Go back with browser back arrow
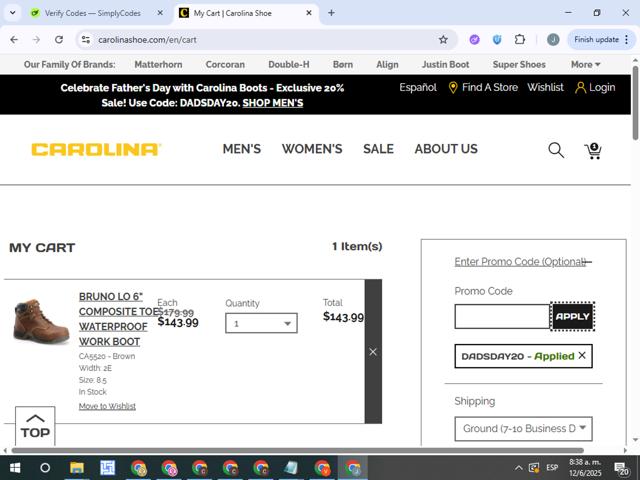The width and height of the screenshot is (640, 480). [x=14, y=40]
